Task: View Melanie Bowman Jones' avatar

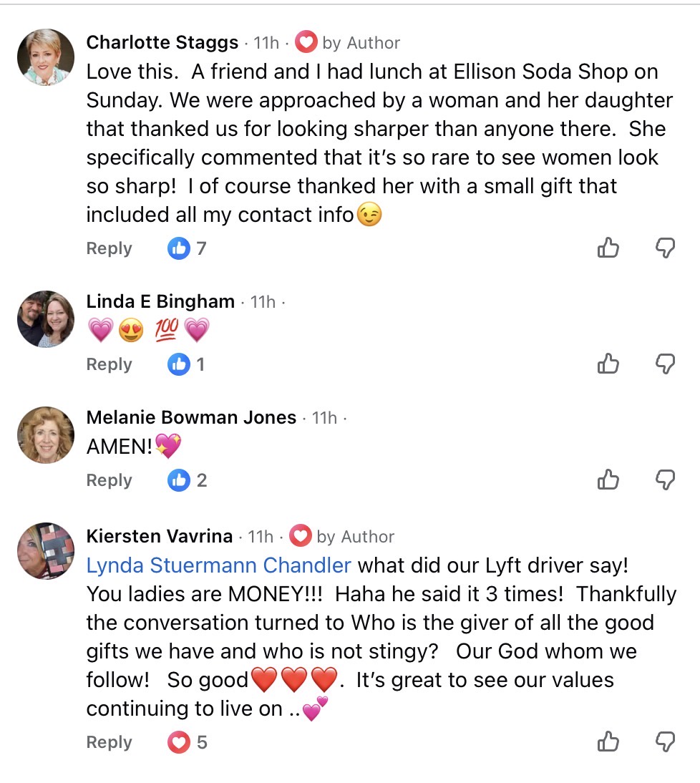Action: point(46,435)
